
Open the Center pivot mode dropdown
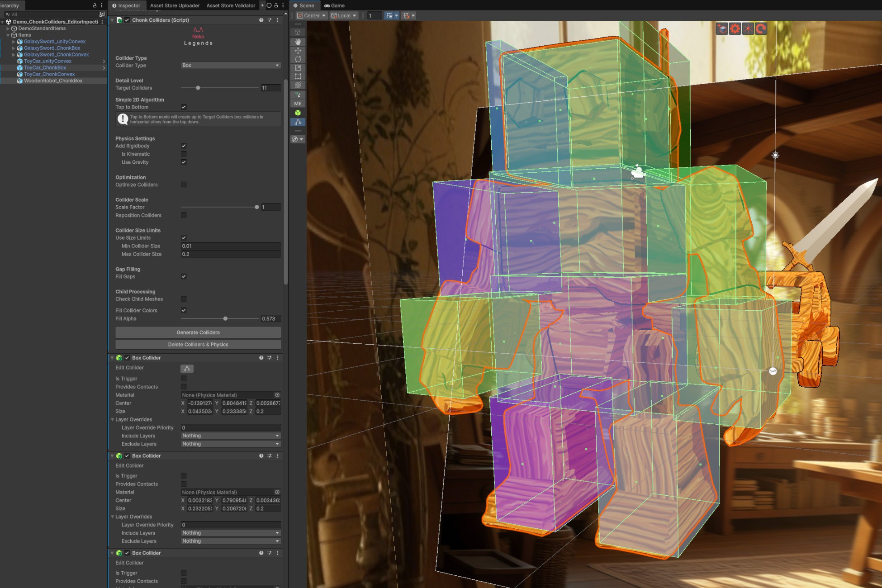pos(311,15)
